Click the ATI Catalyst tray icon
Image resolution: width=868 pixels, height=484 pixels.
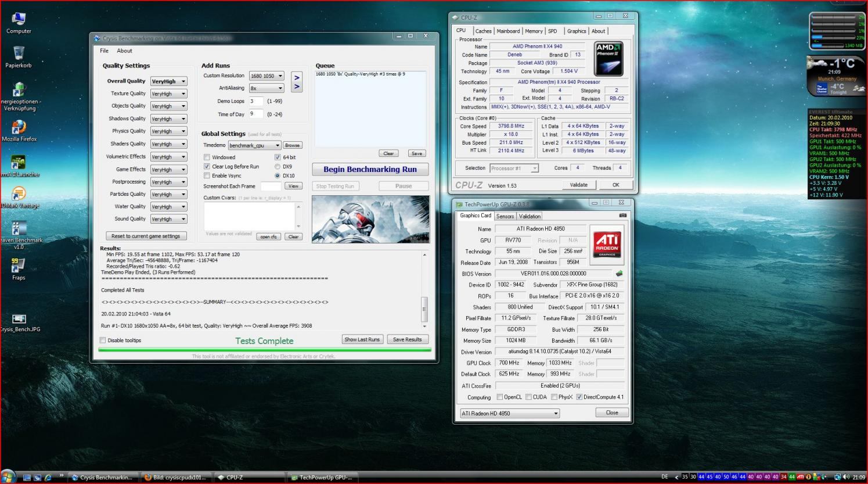click(x=800, y=477)
